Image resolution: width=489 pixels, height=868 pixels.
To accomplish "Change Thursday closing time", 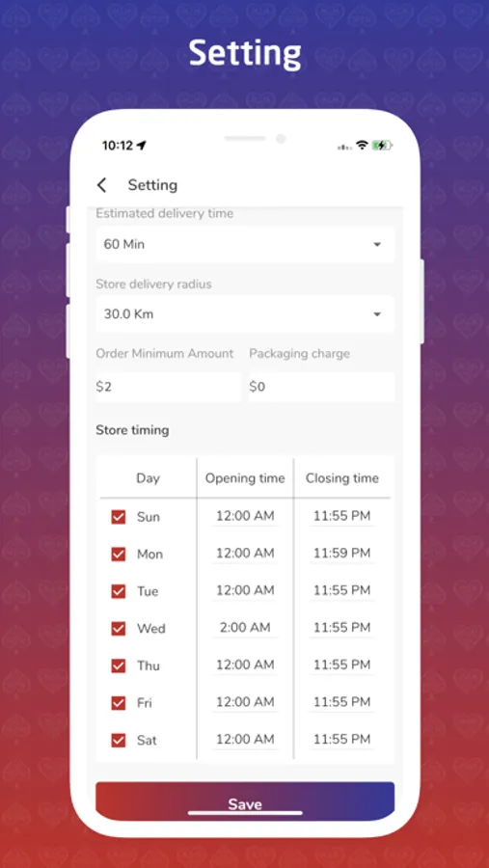I will click(x=341, y=665).
